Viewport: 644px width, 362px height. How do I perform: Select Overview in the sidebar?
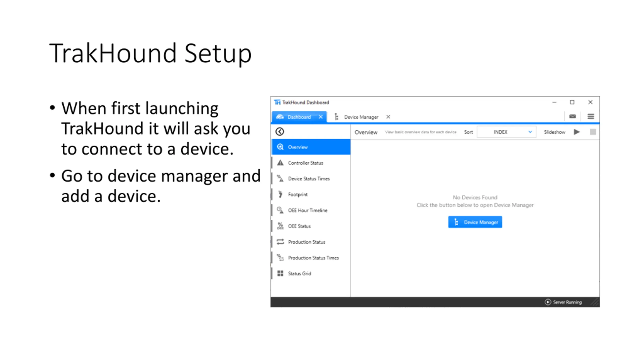(311, 147)
